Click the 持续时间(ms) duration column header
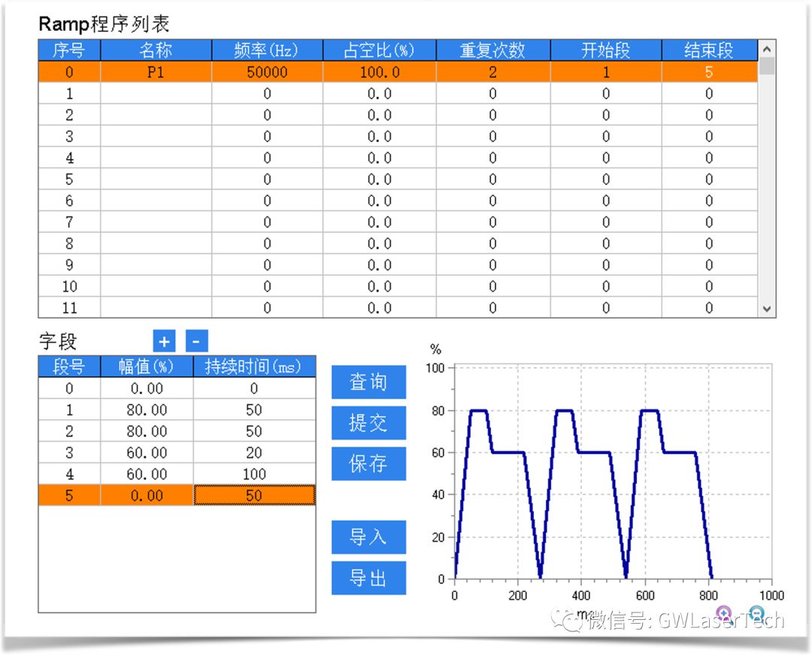Image resolution: width=812 pixels, height=656 pixels. (254, 367)
